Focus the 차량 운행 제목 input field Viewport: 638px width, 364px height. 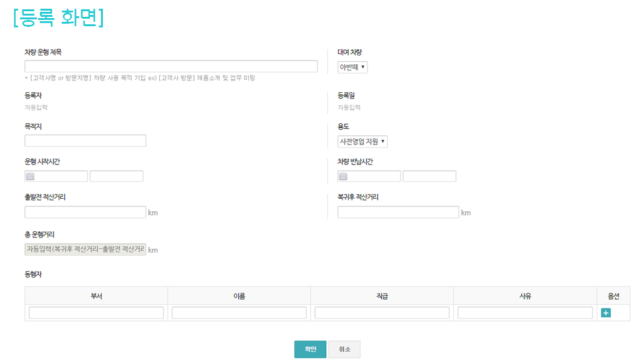171,67
